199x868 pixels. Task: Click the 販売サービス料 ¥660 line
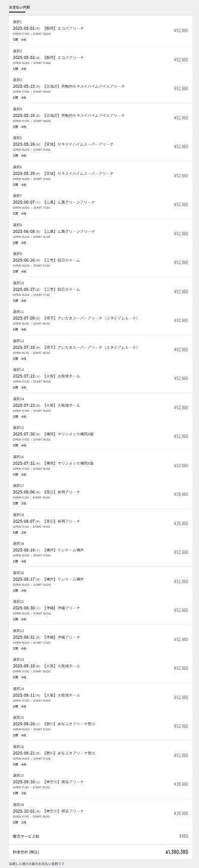pyautogui.click(x=100, y=836)
